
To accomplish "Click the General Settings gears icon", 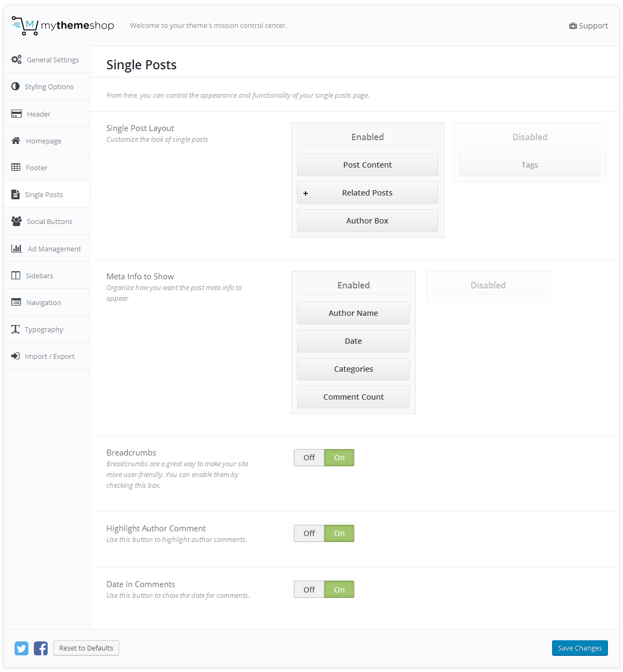I will point(17,60).
